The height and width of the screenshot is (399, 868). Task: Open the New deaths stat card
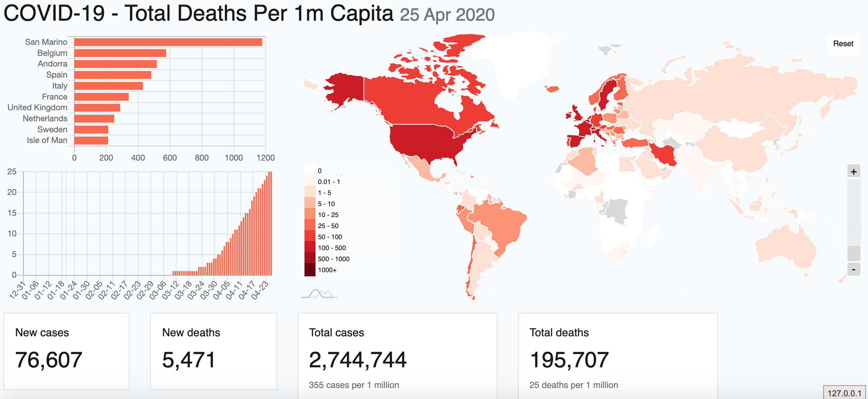click(x=213, y=351)
